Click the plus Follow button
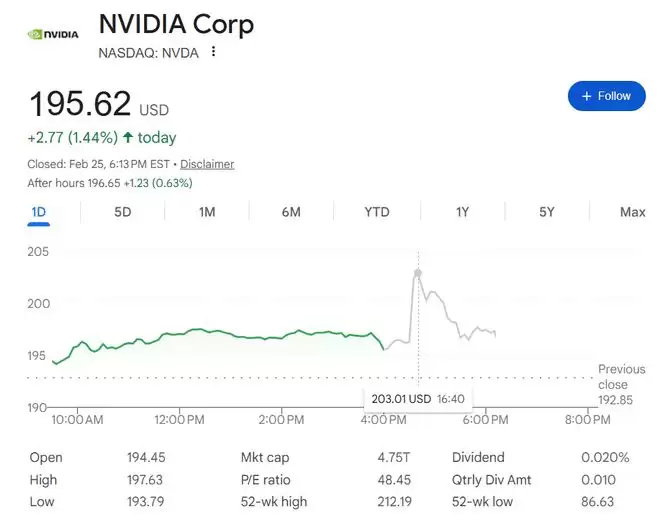This screenshot has height=521, width=660. (606, 96)
